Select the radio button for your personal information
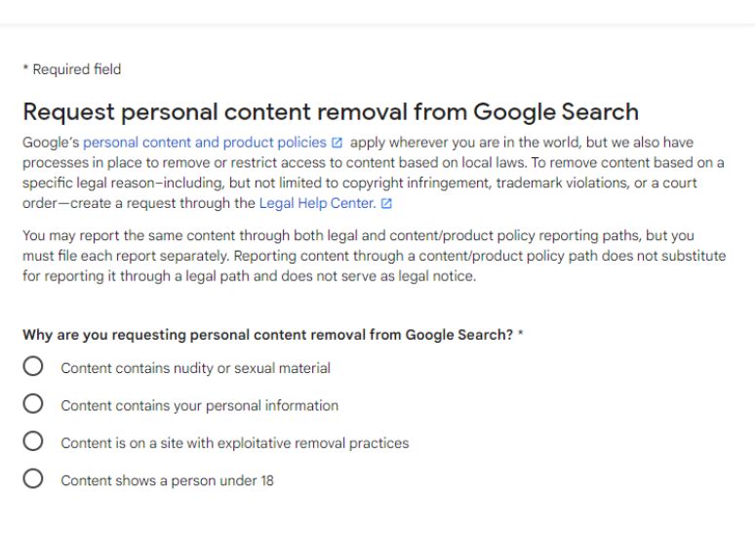Viewport: 756px width, 537px height. coord(33,404)
